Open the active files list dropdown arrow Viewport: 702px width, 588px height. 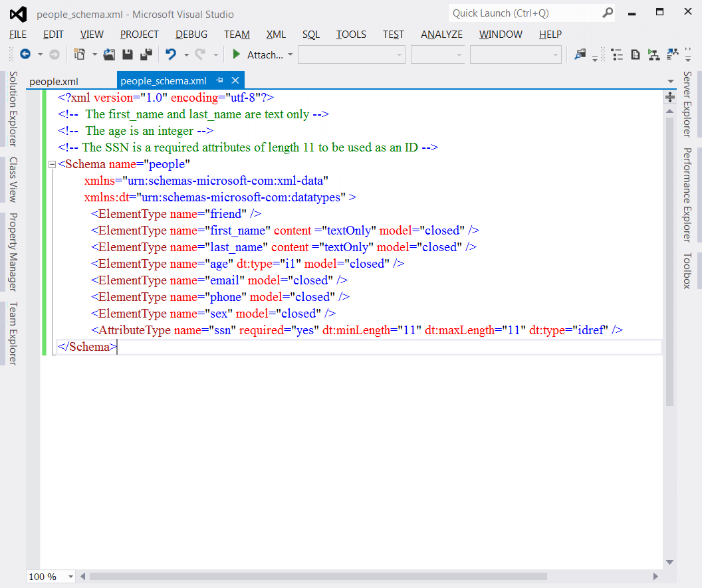671,81
